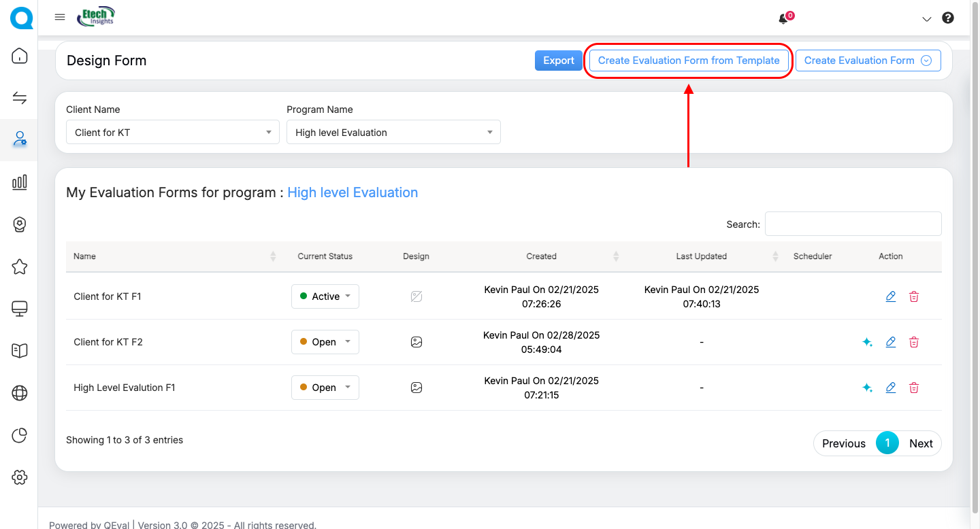Click the Search input field
Image resolution: width=980 pixels, height=529 pixels.
853,224
